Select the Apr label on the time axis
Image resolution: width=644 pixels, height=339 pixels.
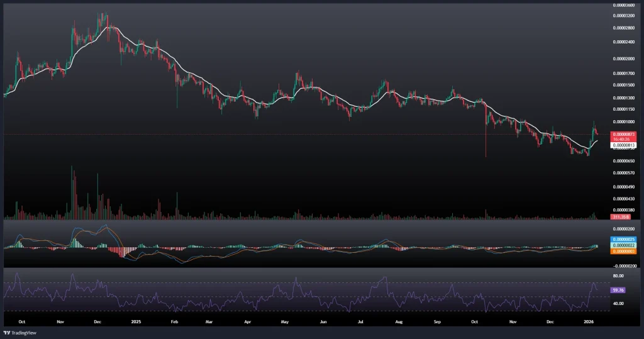(x=247, y=321)
